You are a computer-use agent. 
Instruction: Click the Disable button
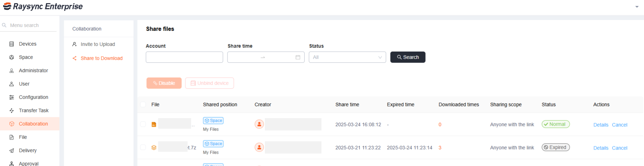[x=164, y=83]
